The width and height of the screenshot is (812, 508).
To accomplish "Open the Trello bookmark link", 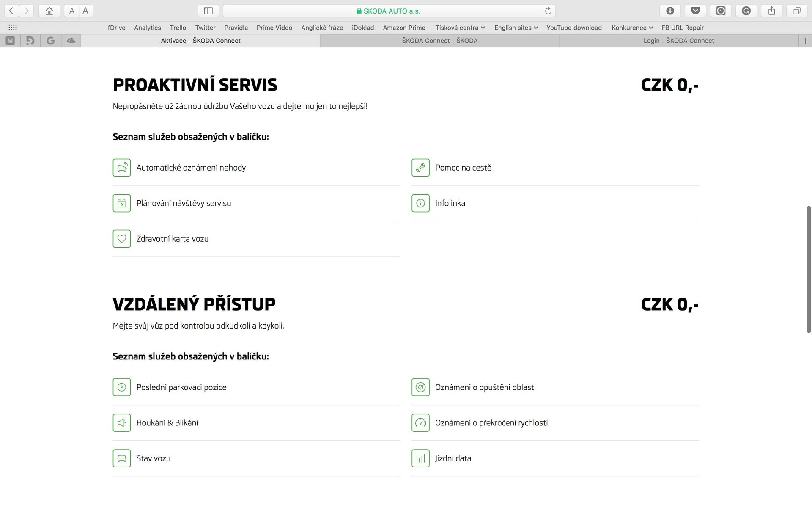I will pos(178,28).
